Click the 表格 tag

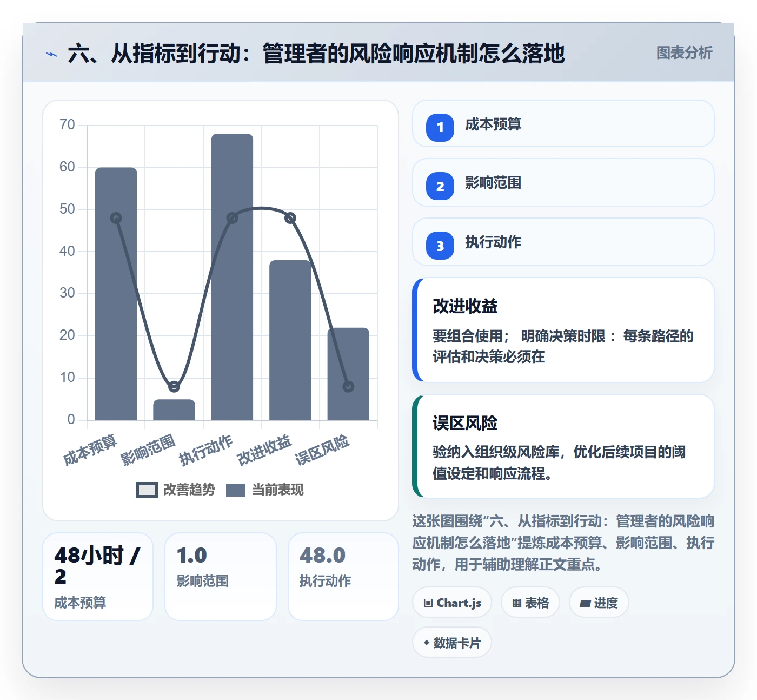pyautogui.click(x=530, y=603)
